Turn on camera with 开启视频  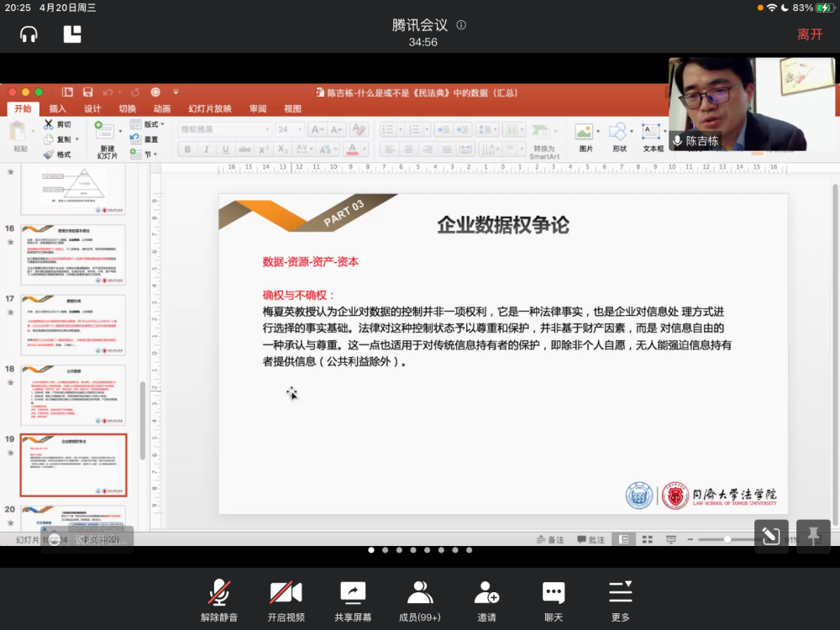click(286, 601)
